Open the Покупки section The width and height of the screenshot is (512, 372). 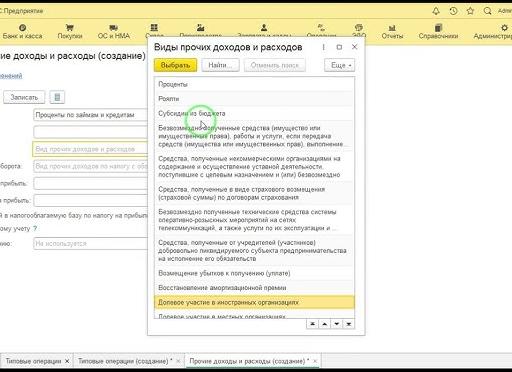70,32
